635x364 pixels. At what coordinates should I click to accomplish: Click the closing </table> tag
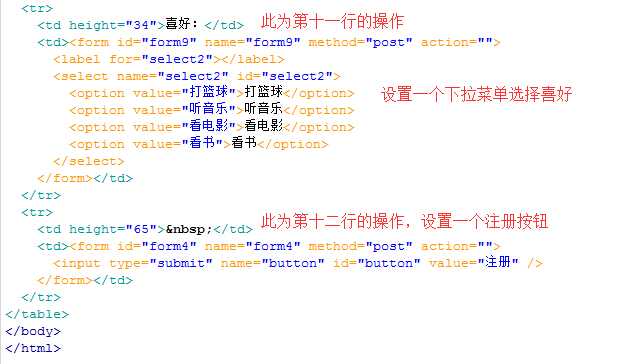(37, 314)
